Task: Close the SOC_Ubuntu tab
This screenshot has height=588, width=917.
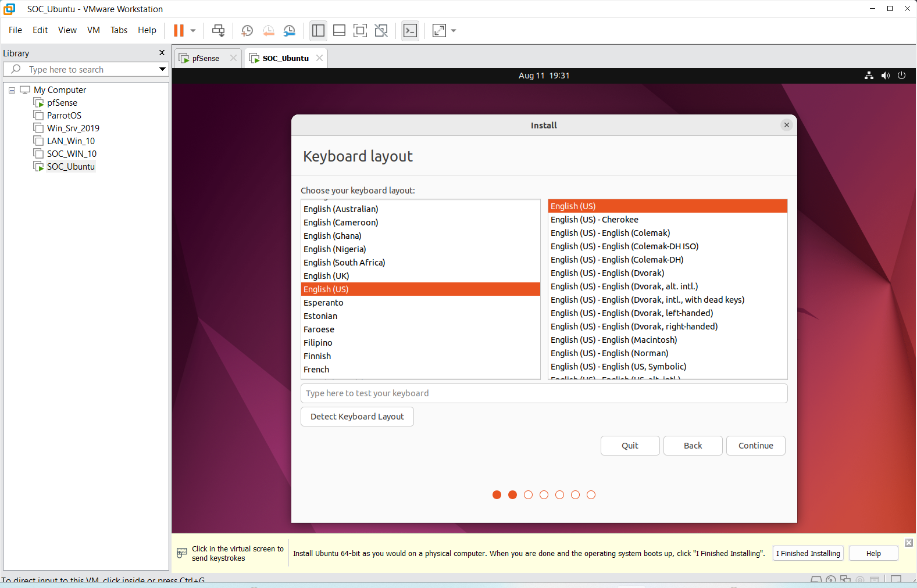Action: [319, 58]
